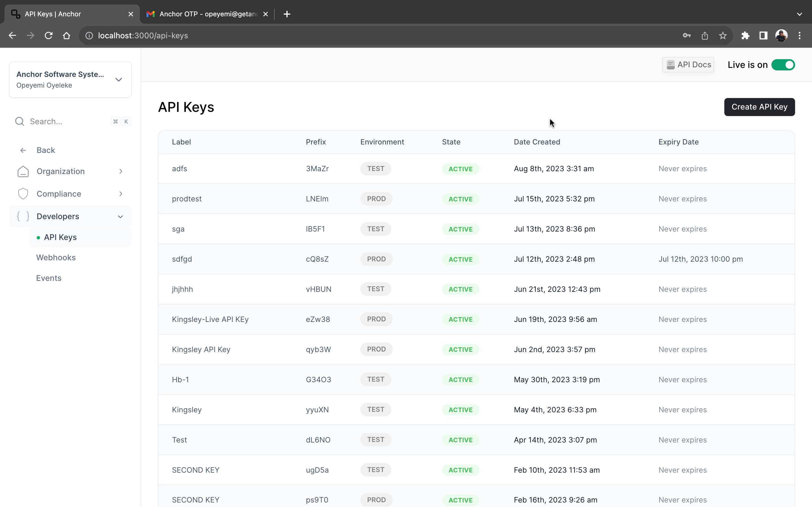Click the browser reload icon
This screenshot has width=812, height=507.
[x=49, y=35]
